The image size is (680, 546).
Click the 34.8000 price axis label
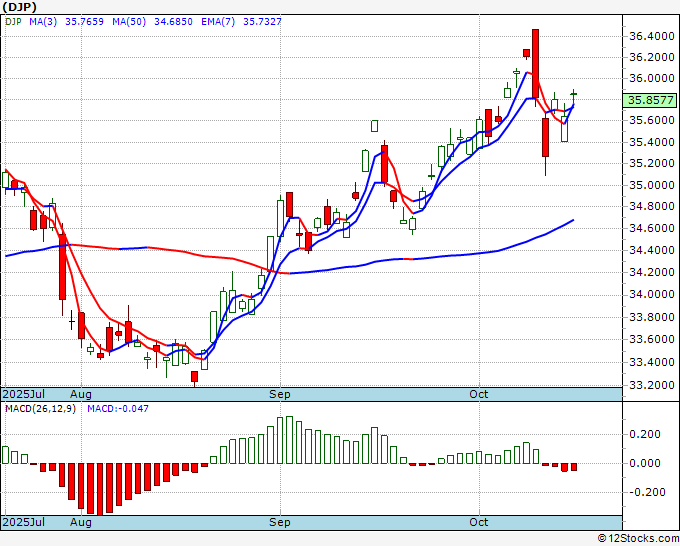tap(652, 206)
